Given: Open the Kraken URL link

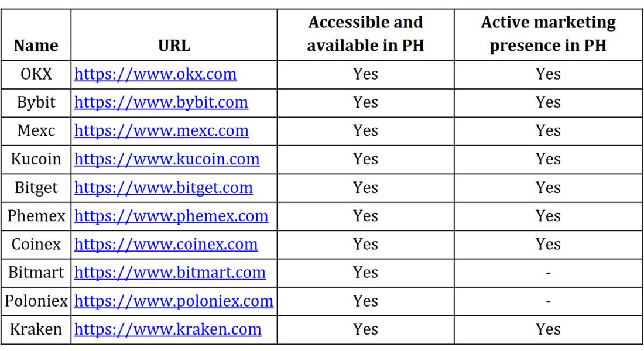Looking at the screenshot, I should (167, 329).
